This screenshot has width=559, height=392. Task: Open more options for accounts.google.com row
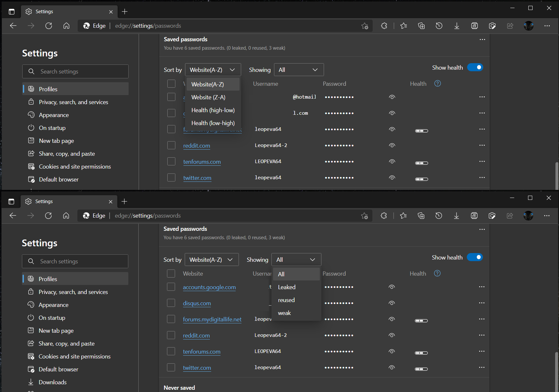pos(482,287)
